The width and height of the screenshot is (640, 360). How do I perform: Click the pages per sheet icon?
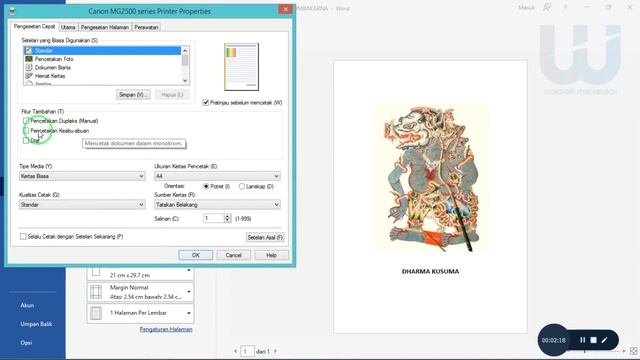pyautogui.click(x=96, y=313)
